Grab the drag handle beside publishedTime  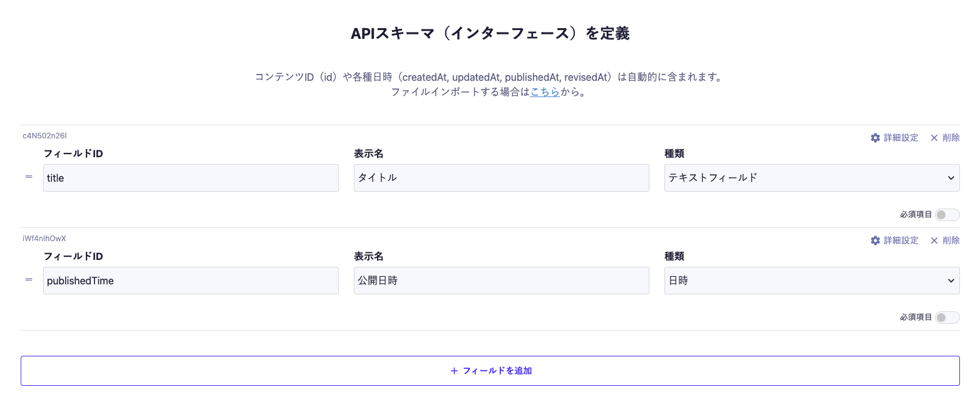pyautogui.click(x=29, y=280)
